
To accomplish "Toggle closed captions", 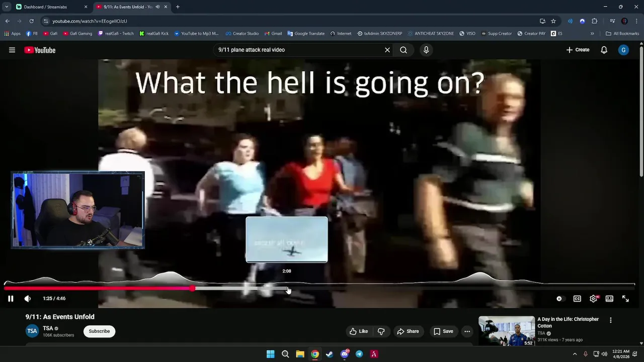I will (577, 299).
